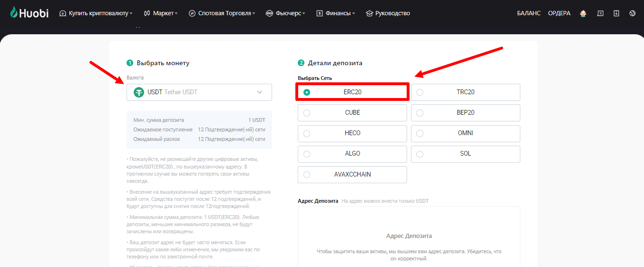This screenshot has height=267, width=644.
Task: Expand the USDT currency dropdown
Action: pos(259,92)
